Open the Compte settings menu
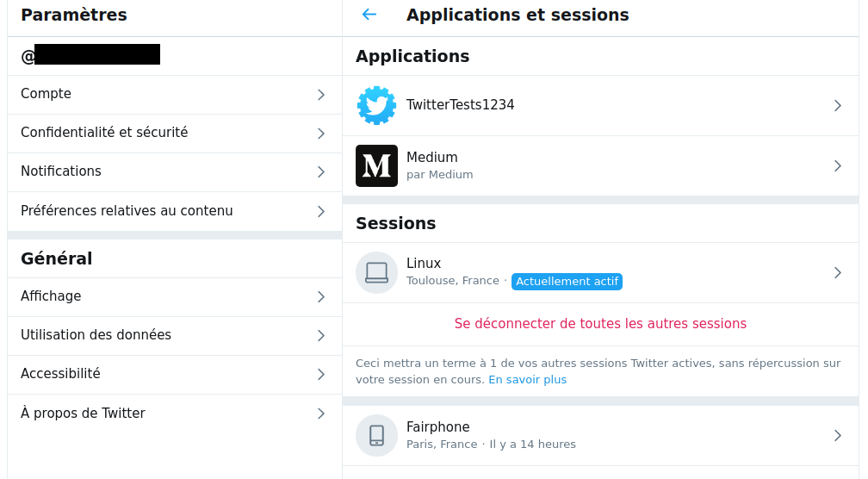Image resolution: width=868 pixels, height=479 pixels. click(x=174, y=95)
